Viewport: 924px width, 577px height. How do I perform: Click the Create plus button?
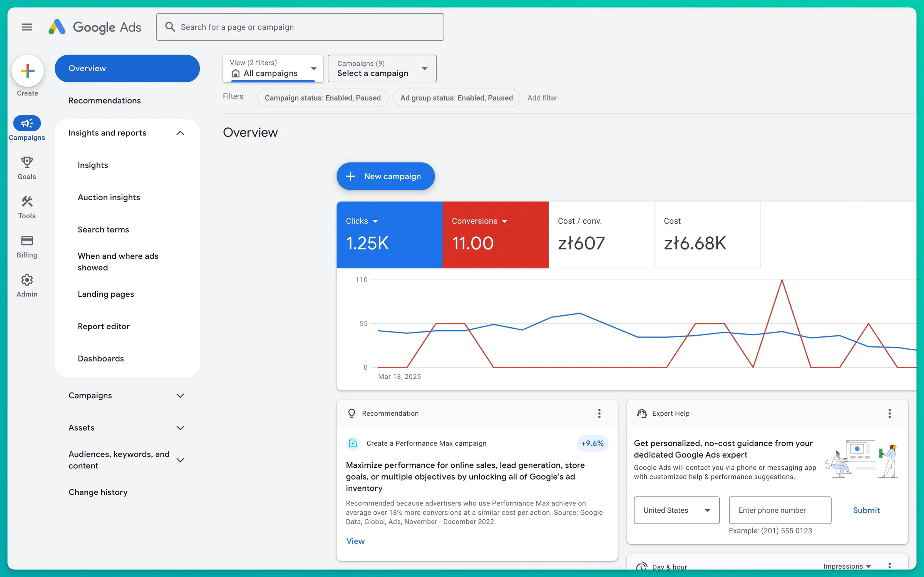[27, 71]
